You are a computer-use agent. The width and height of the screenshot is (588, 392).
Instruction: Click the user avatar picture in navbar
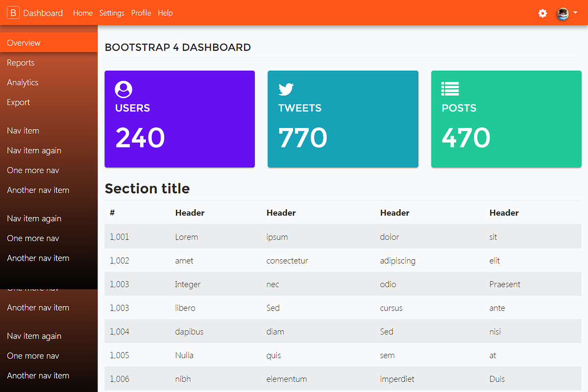pos(563,13)
